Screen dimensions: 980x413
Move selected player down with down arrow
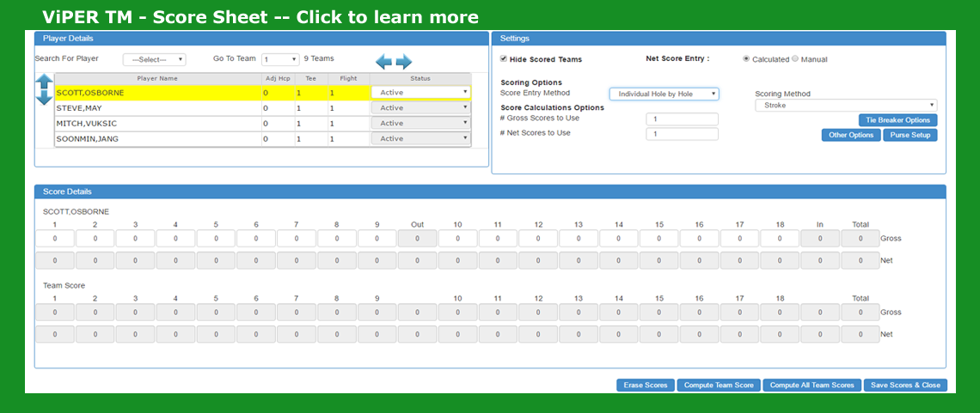tap(44, 97)
